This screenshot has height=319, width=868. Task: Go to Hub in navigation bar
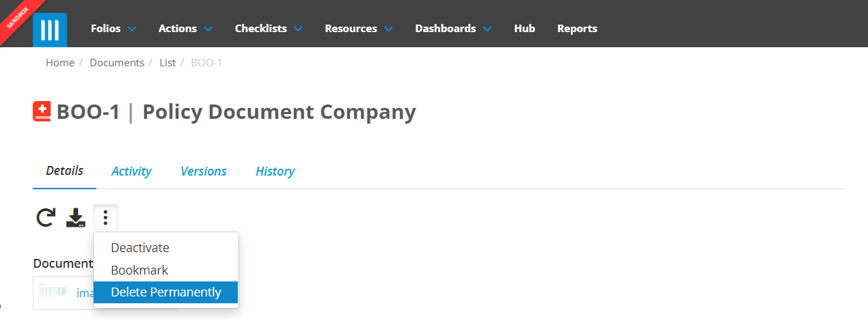click(x=524, y=29)
